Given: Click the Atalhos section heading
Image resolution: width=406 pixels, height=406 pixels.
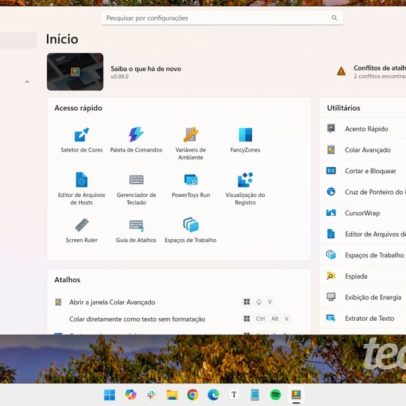Looking at the screenshot, I should click(67, 280).
